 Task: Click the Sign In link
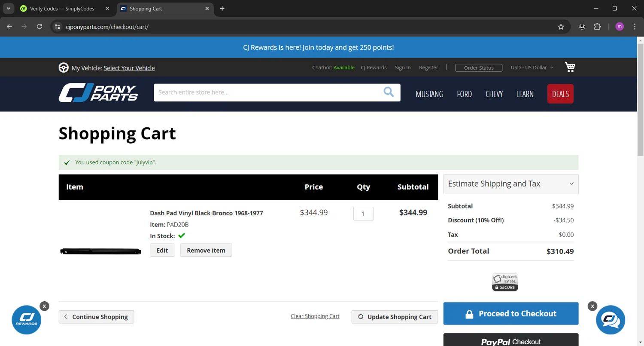click(x=403, y=67)
